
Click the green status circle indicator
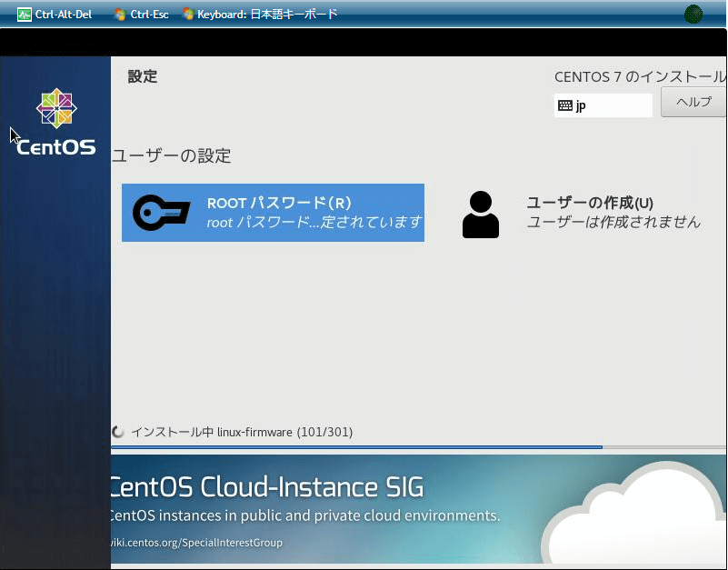click(693, 14)
